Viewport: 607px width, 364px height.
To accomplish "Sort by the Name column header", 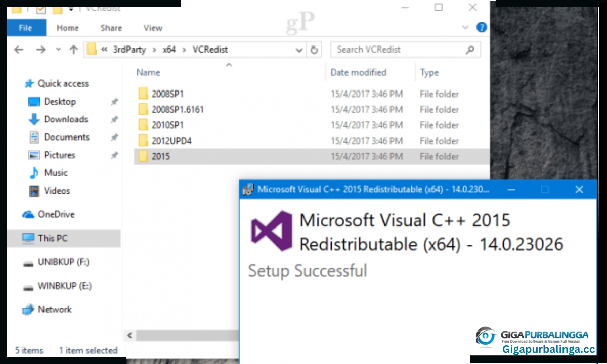I will click(x=148, y=73).
